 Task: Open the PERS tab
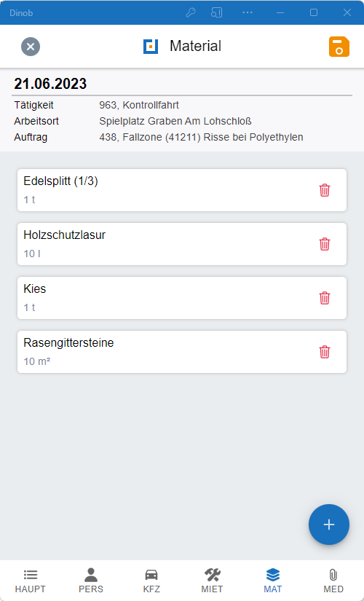[x=91, y=581]
